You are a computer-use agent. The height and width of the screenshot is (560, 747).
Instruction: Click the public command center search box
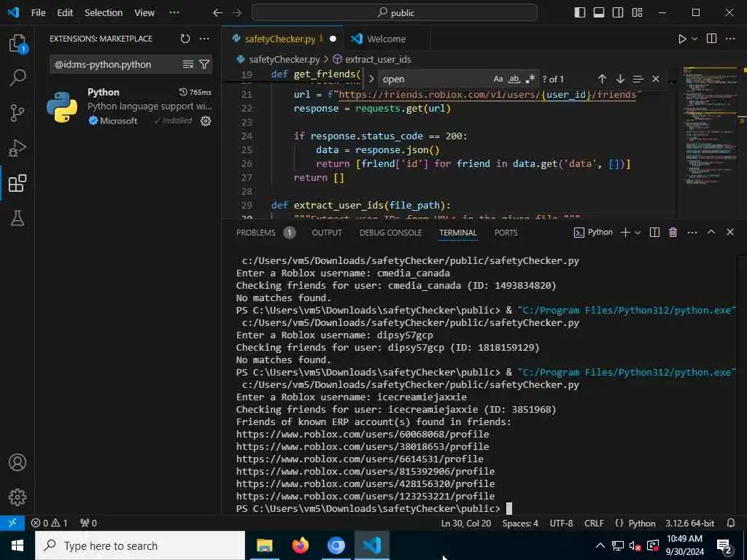click(x=395, y=13)
